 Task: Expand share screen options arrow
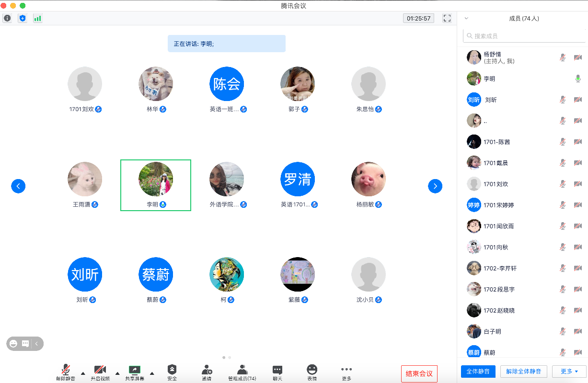coord(152,373)
